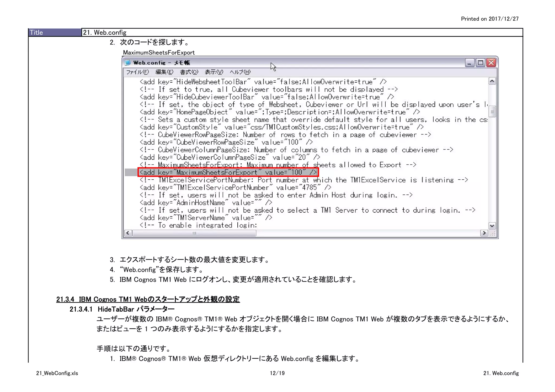Click the HideWebsheetToolBar key line
Screen dimensions: 555x392
pyautogui.click(x=263, y=82)
